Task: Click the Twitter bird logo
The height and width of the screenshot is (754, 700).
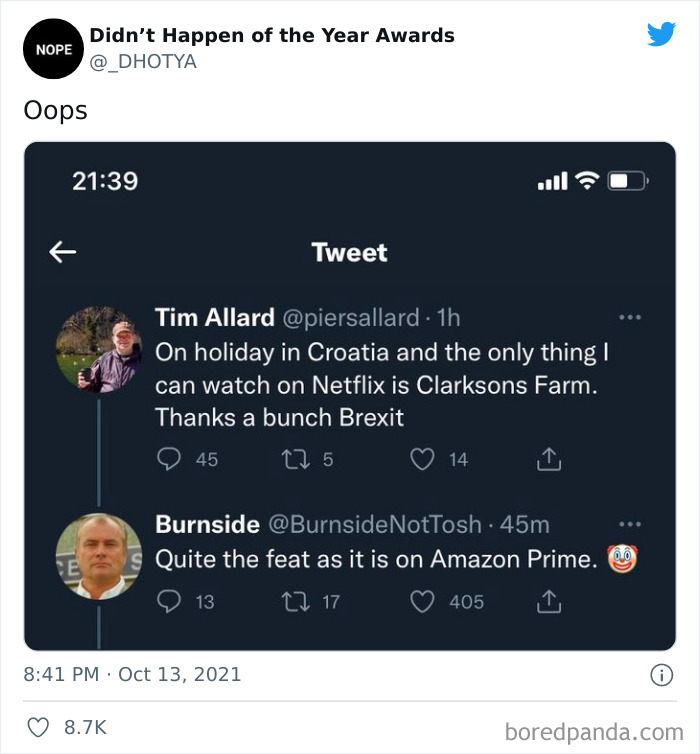Action: 661,35
